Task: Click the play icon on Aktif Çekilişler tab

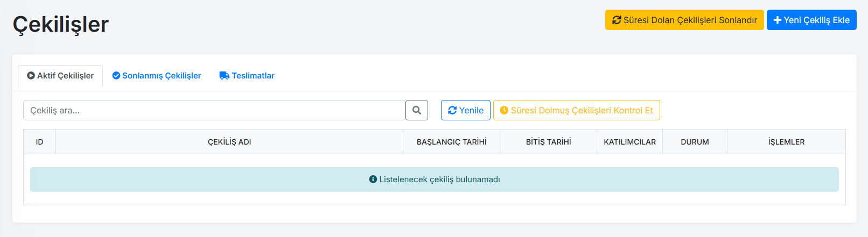Action: (31, 76)
